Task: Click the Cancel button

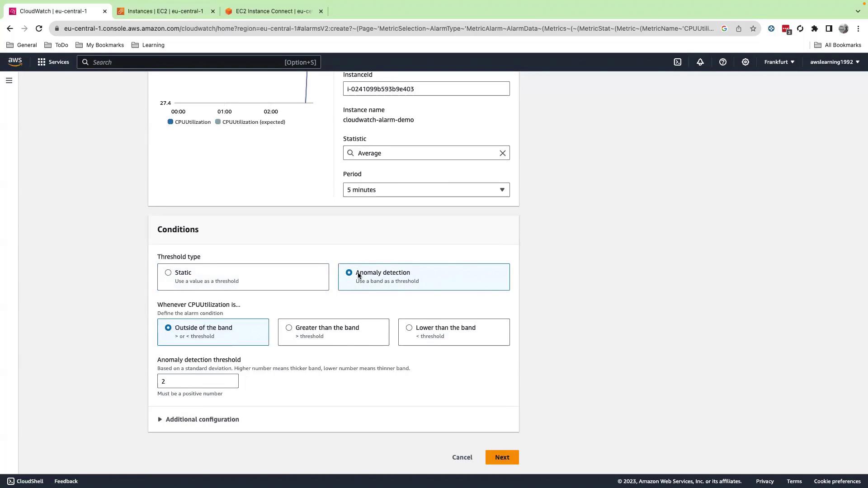Action: pos(462,457)
